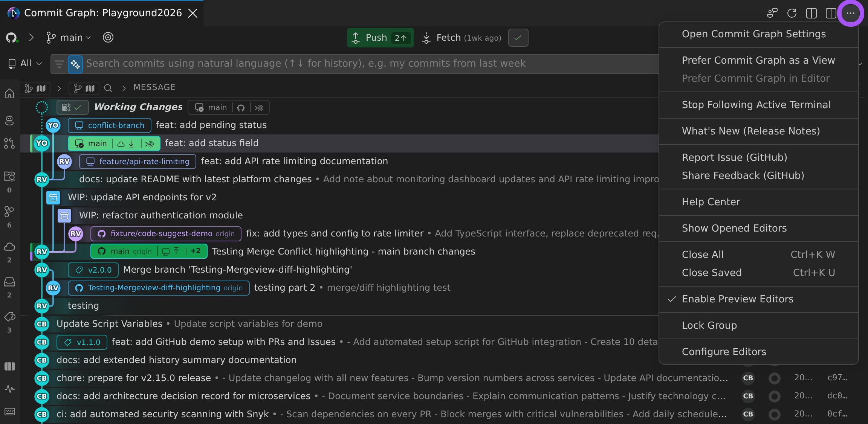The width and height of the screenshot is (868, 424).
Task: Click the Fetch button
Action: click(x=462, y=38)
